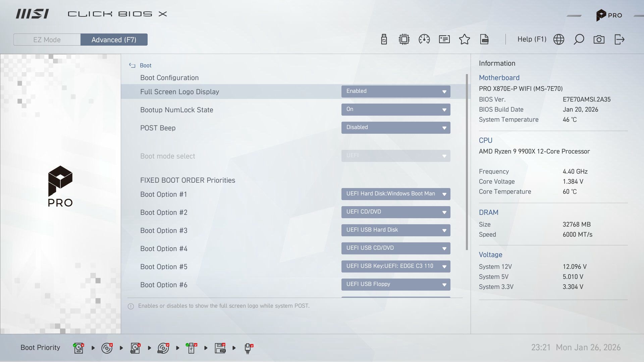Change language using the globe icon
This screenshot has width=644, height=362.
click(559, 39)
